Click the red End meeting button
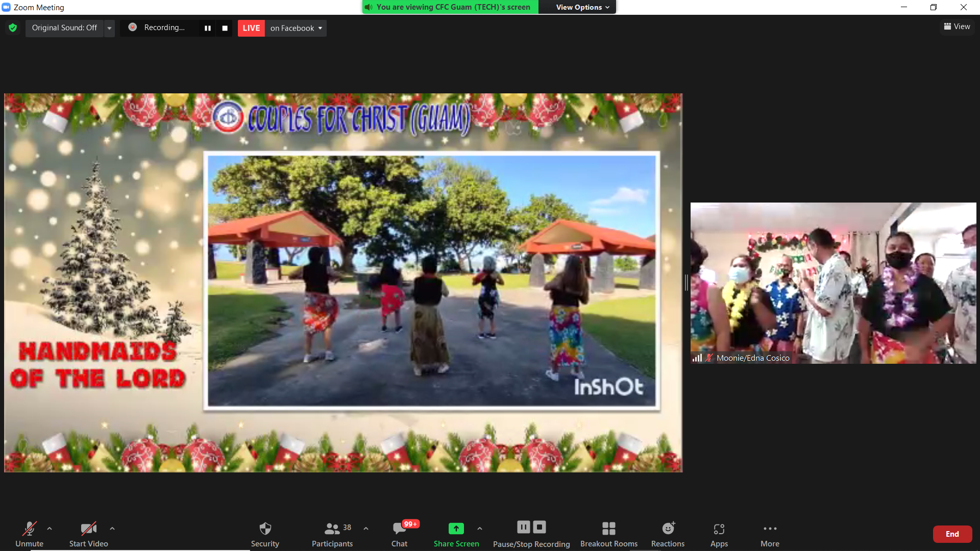The height and width of the screenshot is (551, 980). 952,534
